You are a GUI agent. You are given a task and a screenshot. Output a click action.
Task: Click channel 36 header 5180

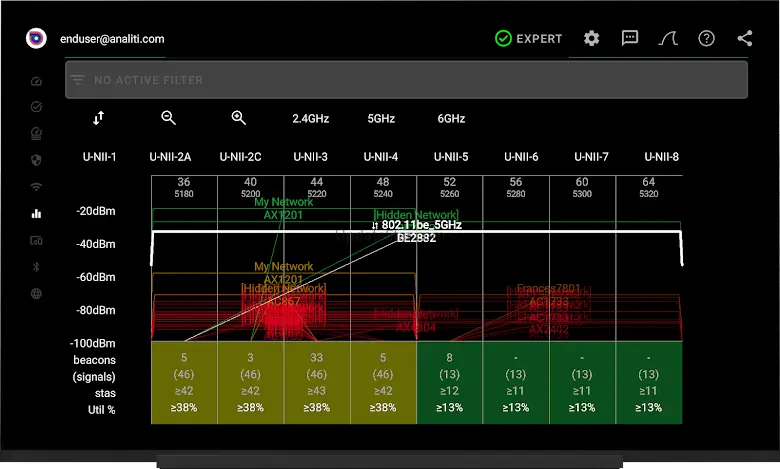pyautogui.click(x=184, y=187)
